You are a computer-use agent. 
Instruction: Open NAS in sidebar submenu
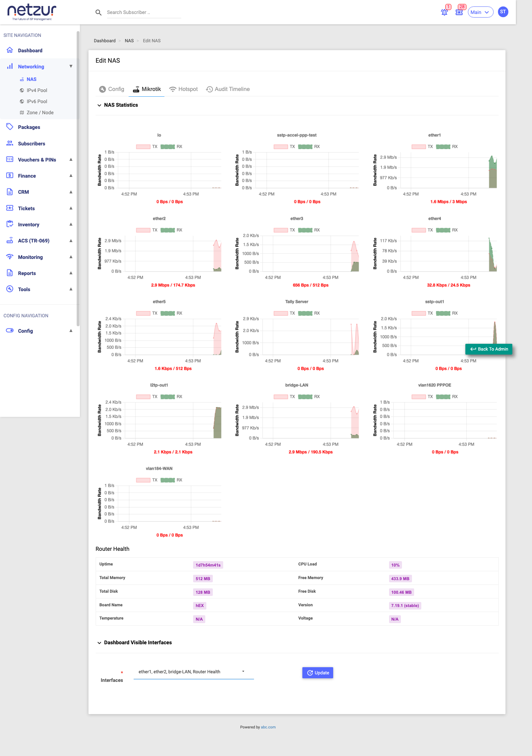point(32,79)
